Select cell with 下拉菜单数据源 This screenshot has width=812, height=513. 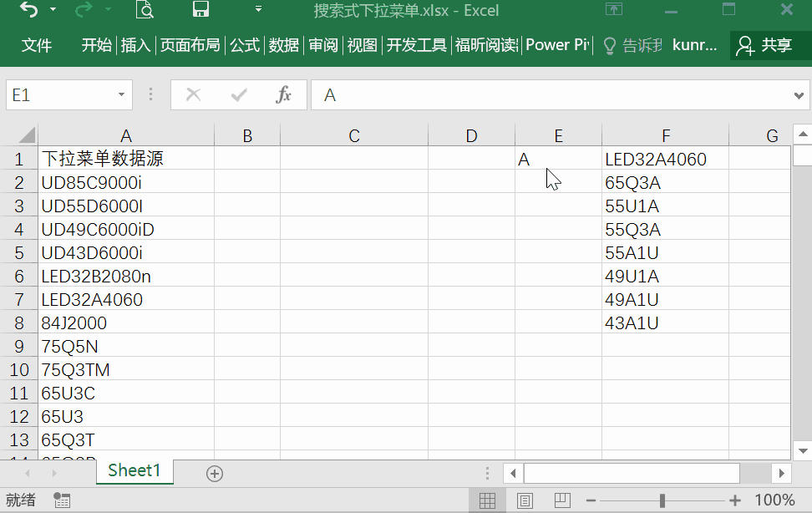pos(126,159)
